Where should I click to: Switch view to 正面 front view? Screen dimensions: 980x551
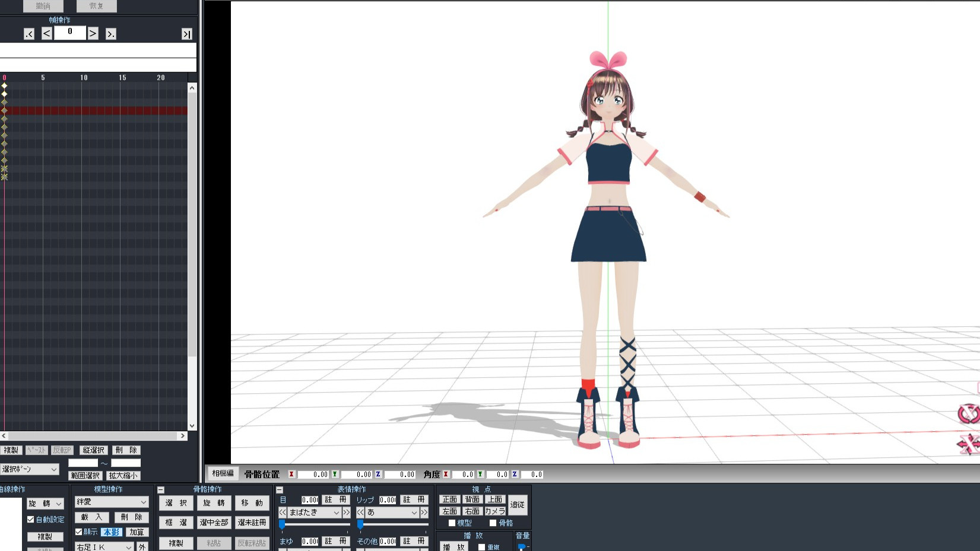[450, 499]
